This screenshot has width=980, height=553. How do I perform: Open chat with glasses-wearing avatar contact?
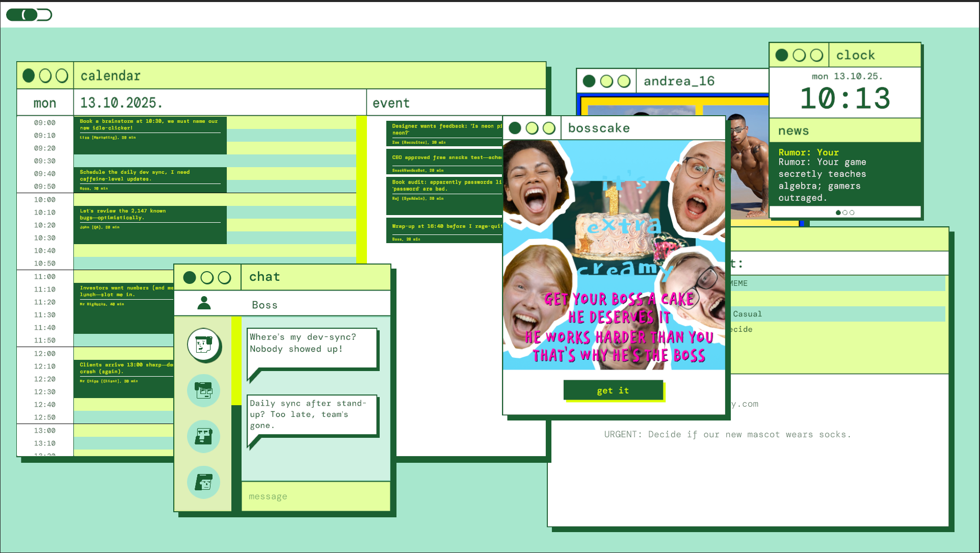point(203,390)
